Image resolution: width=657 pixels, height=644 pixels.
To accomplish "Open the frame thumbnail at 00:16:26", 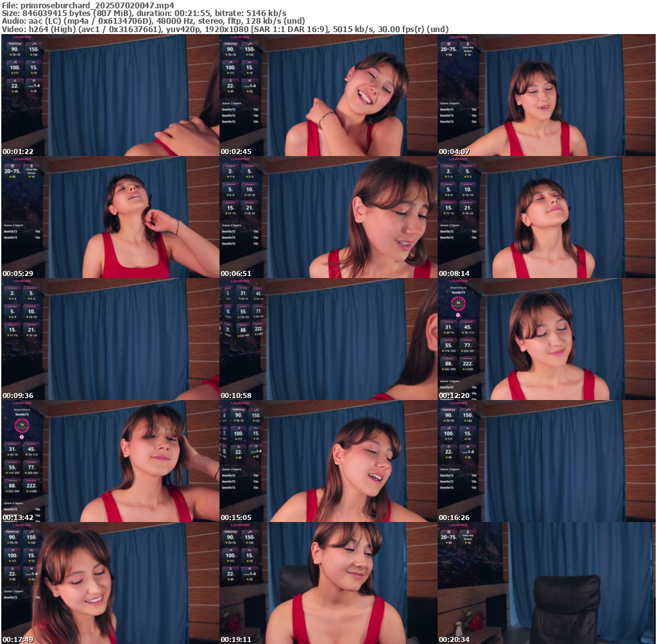I will 547,461.
